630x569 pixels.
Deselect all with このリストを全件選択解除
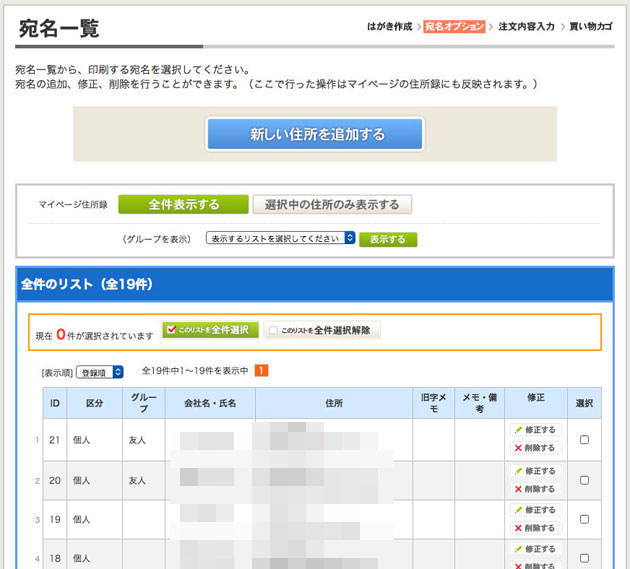click(x=322, y=330)
